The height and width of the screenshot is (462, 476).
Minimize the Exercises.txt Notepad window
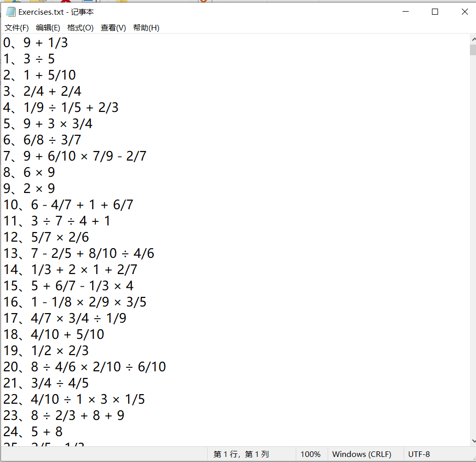pyautogui.click(x=406, y=12)
